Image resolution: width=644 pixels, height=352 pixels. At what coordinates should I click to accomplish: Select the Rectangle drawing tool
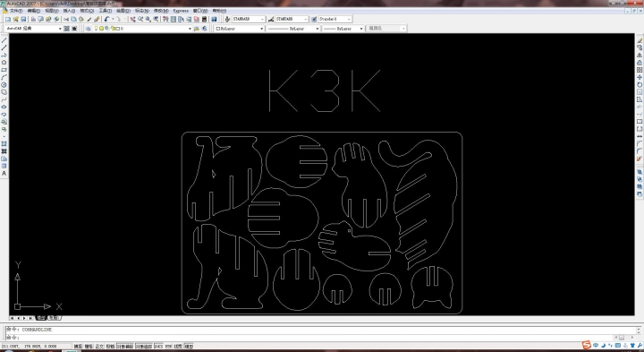coord(4,70)
